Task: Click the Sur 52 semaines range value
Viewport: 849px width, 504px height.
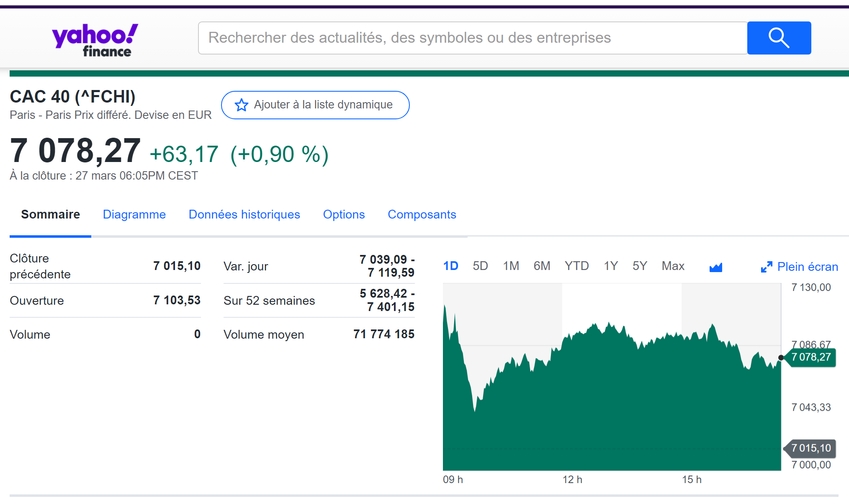Action: pos(387,300)
